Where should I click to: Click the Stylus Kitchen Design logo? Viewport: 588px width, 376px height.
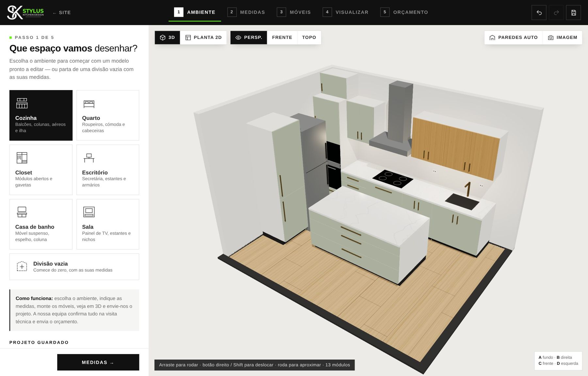click(x=25, y=12)
